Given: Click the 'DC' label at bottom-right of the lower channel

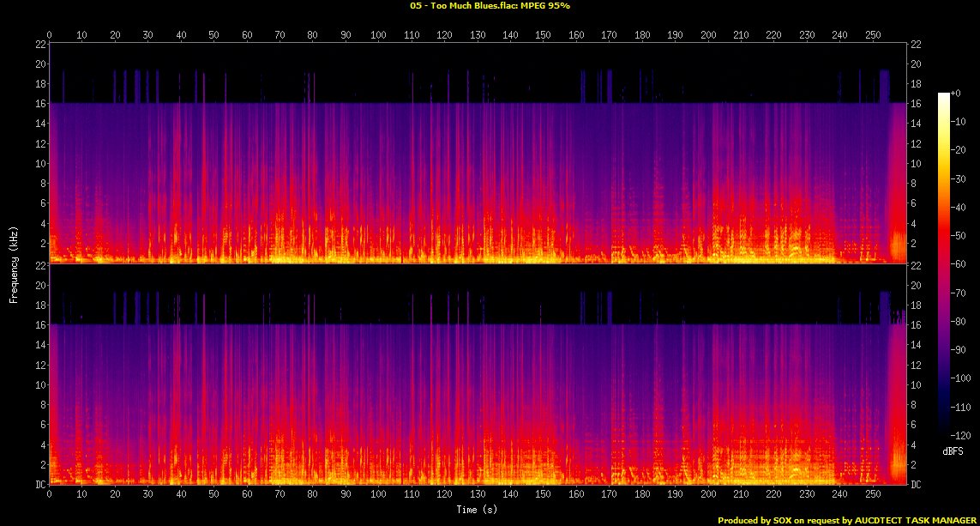Looking at the screenshot, I should click(x=917, y=485).
